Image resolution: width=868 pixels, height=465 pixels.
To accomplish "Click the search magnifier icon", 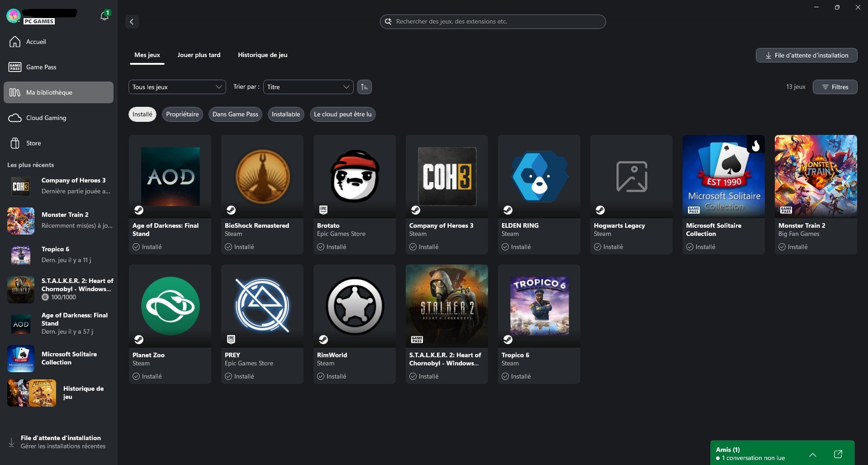I will [x=388, y=21].
